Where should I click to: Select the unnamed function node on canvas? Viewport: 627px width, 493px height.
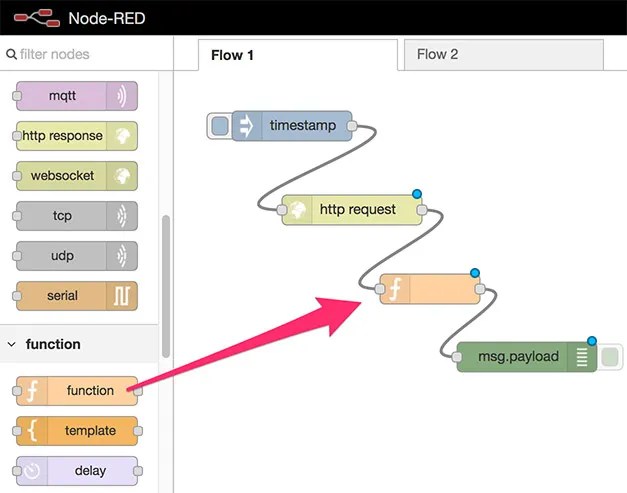pyautogui.click(x=430, y=289)
